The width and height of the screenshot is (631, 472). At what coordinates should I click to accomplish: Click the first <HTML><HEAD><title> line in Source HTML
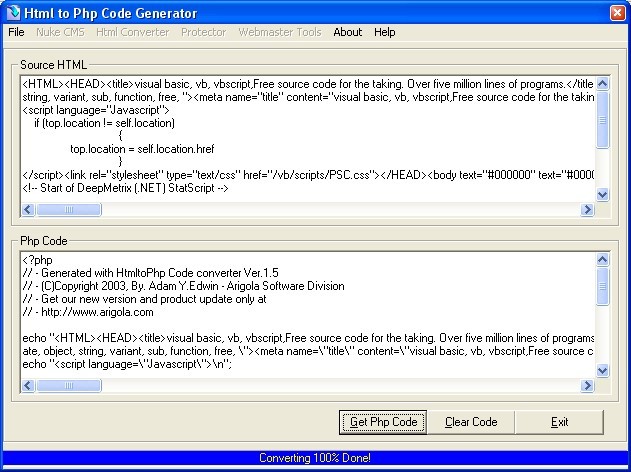(308, 84)
